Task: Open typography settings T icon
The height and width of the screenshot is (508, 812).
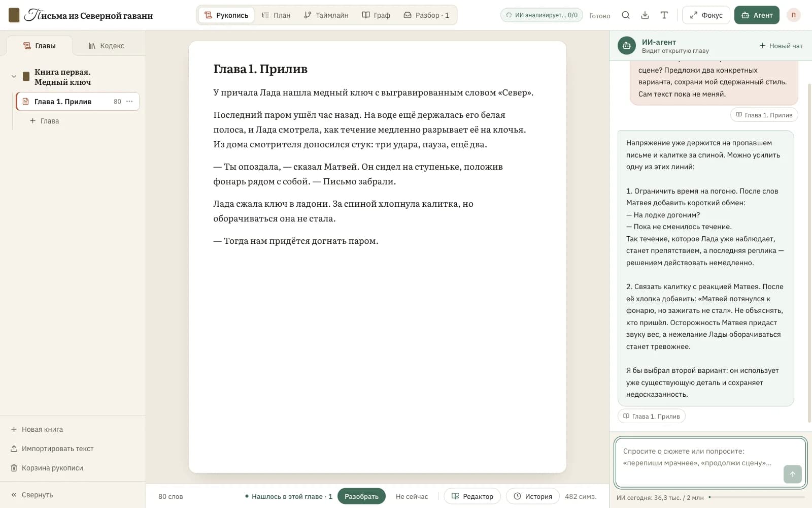Action: point(664,15)
